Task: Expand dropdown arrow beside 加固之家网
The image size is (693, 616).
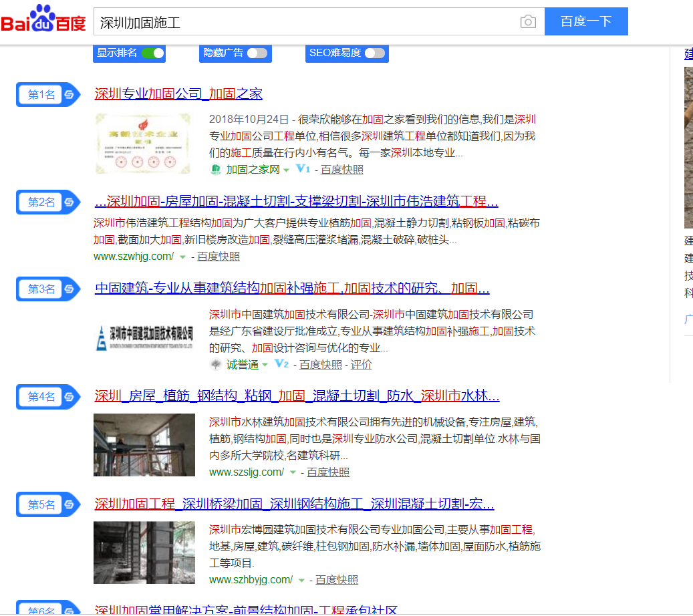Action: (287, 170)
